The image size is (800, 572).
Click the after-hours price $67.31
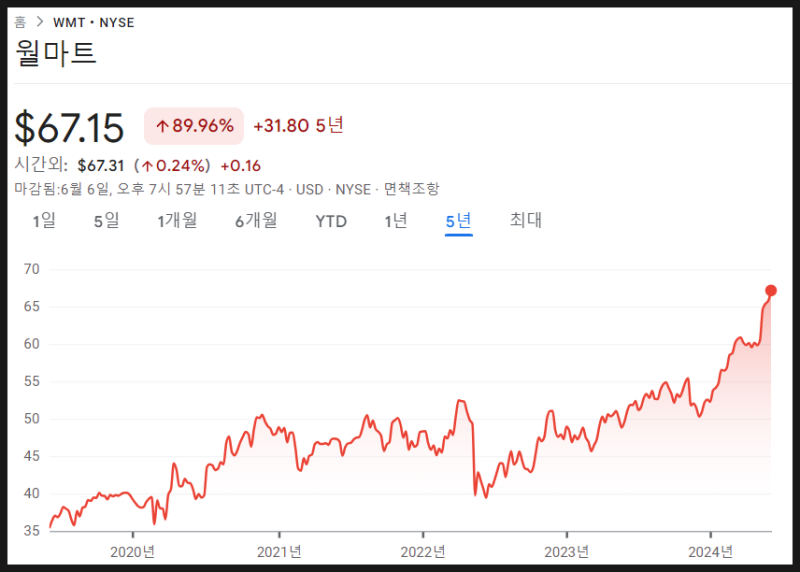click(x=101, y=166)
